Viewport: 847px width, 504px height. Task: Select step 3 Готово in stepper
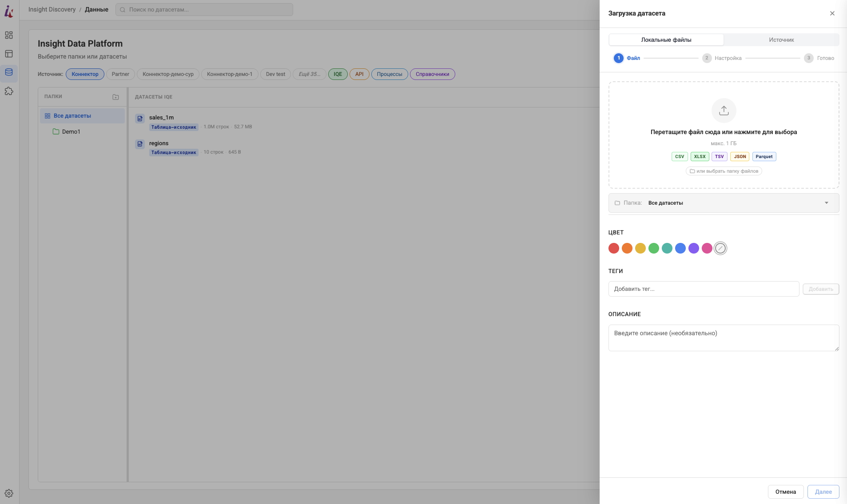[819, 58]
